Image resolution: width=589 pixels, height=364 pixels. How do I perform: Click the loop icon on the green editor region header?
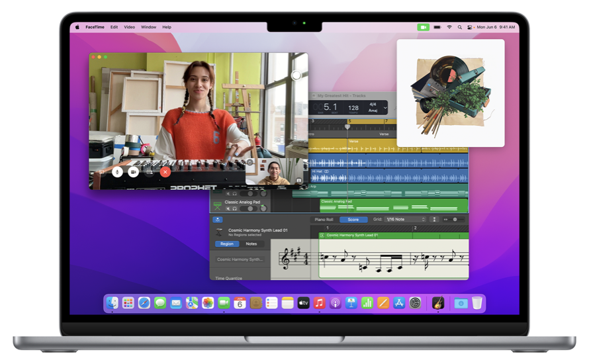[x=322, y=235]
